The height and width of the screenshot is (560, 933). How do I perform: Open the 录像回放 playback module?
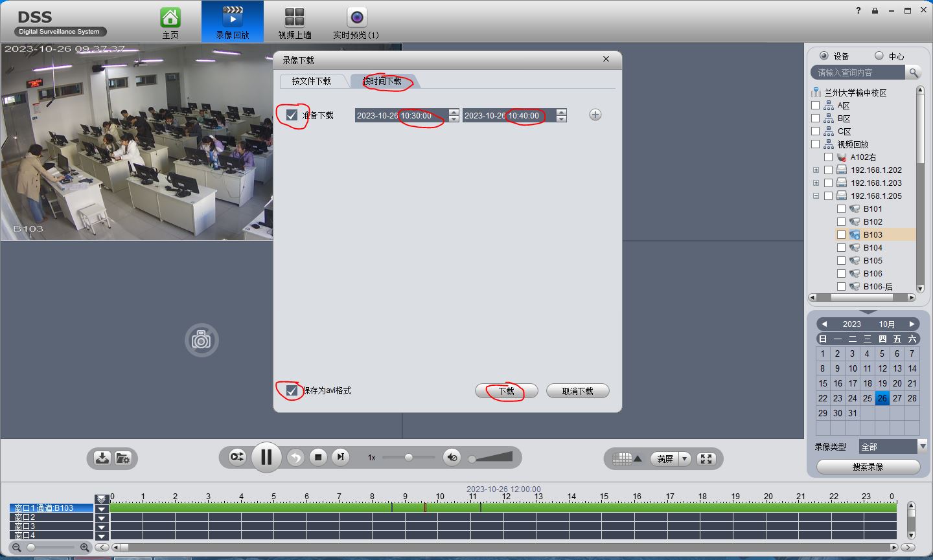233,22
